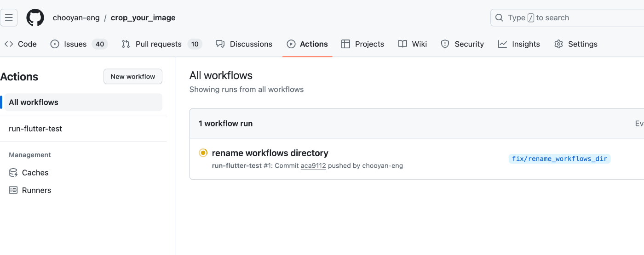Click the Issues count badge 40
Screen dimensions: 644x255
click(99, 44)
